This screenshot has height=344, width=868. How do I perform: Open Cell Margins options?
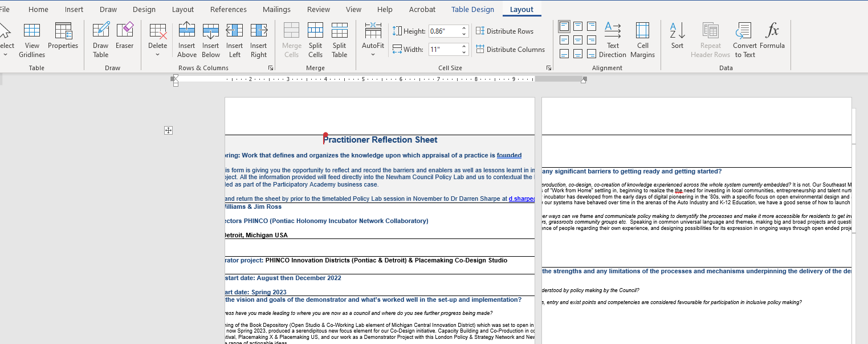[643, 40]
